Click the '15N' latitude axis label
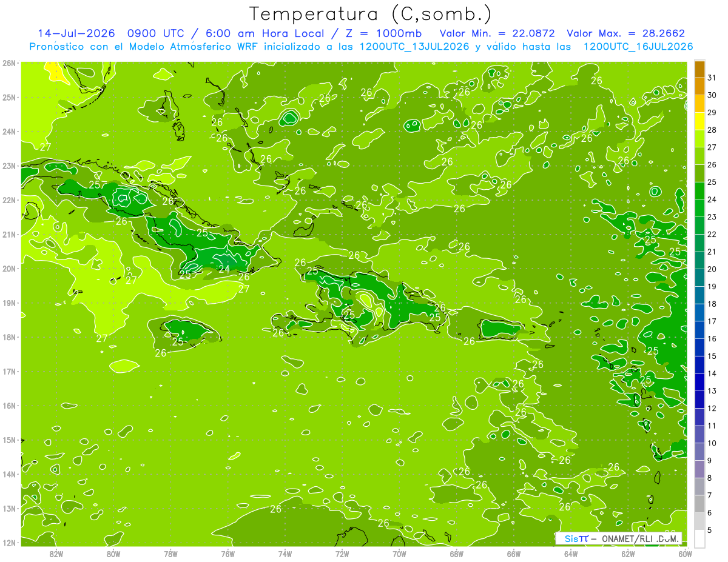This screenshot has width=728, height=562. point(9,440)
